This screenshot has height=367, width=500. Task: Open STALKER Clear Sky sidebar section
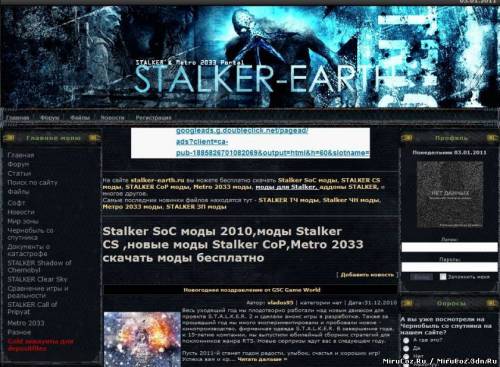[x=37, y=279]
